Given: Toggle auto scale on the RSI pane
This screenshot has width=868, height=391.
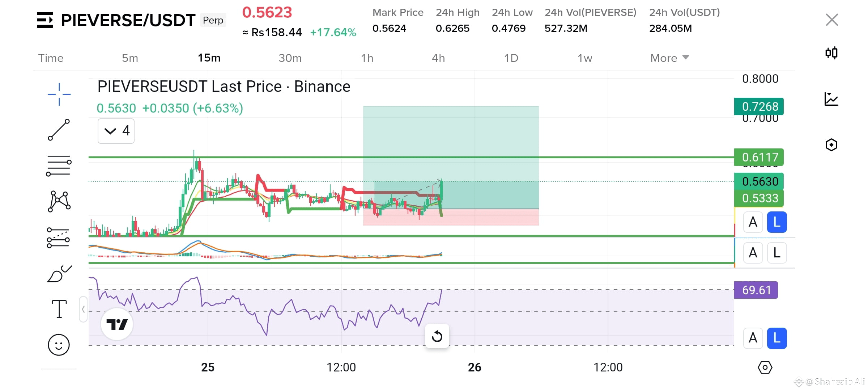Looking at the screenshot, I should (753, 338).
